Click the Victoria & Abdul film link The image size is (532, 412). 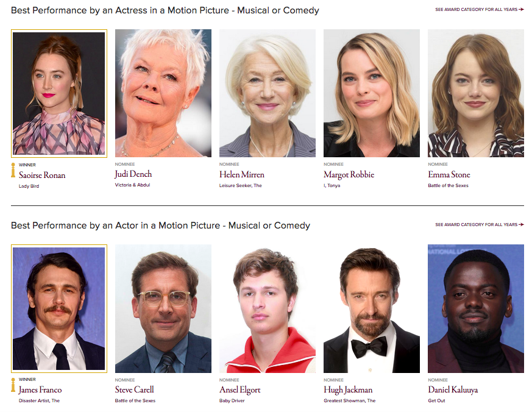[132, 185]
